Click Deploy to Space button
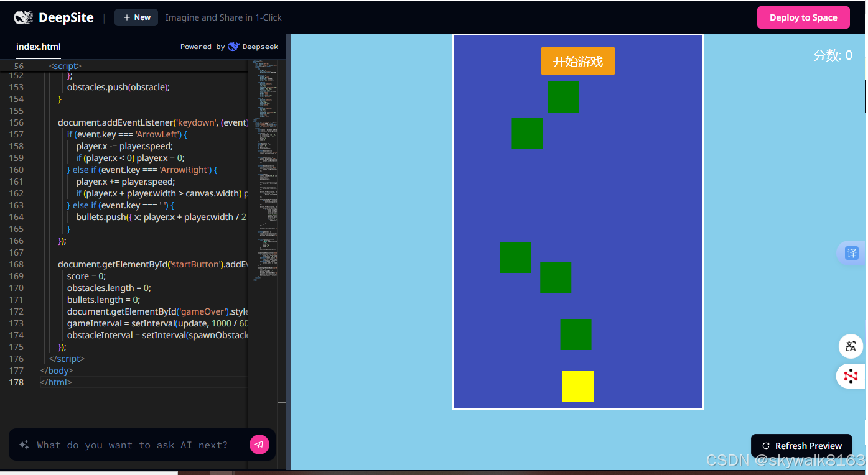Screen dimensions: 868x475 [x=803, y=17]
